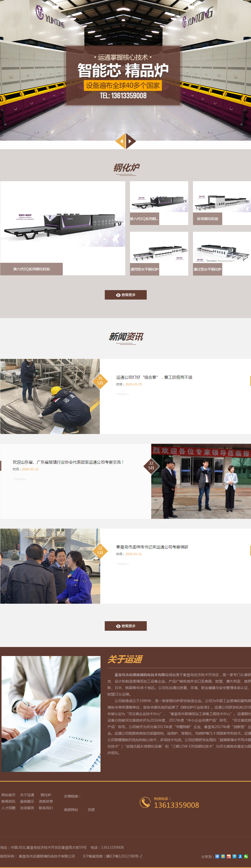
Task: Open news 秦皇岛市孟祥伟书记来运通公司考察调研
Action: (152, 547)
